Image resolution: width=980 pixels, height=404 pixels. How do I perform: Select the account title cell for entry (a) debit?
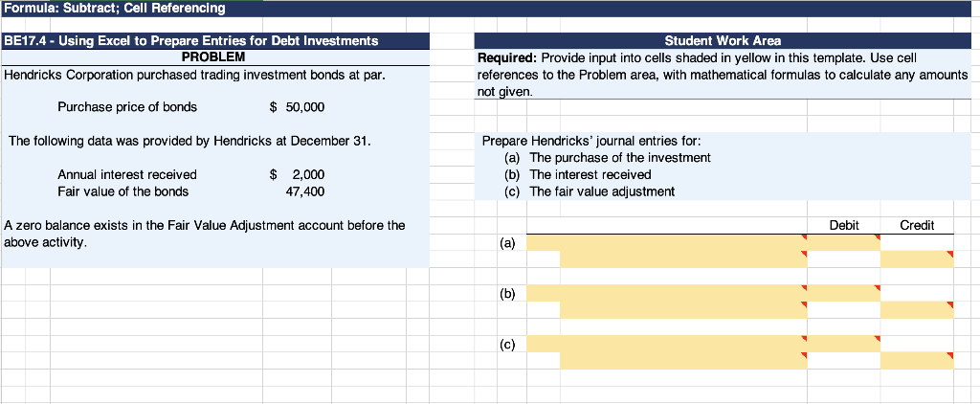point(667,242)
